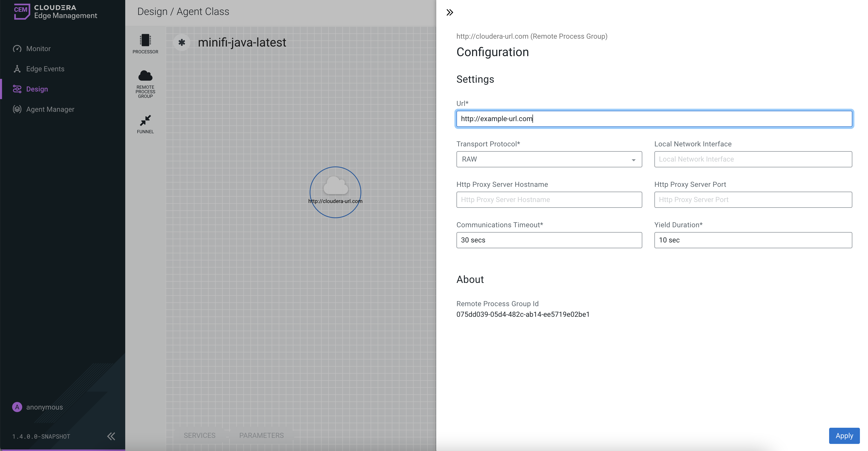868x451 pixels.
Task: Click the asterisk icon beside minifi-java-latest
Action: (x=182, y=42)
